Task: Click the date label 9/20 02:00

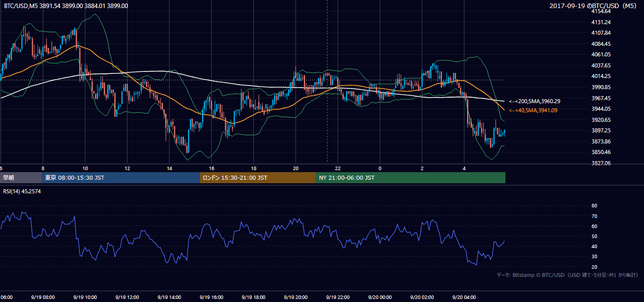Action: (x=422, y=297)
